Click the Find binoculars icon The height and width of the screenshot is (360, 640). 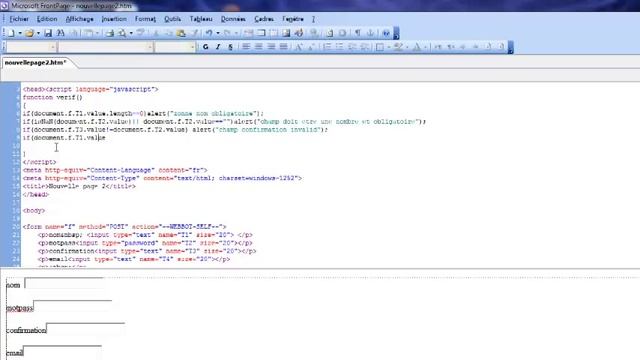tap(61, 33)
